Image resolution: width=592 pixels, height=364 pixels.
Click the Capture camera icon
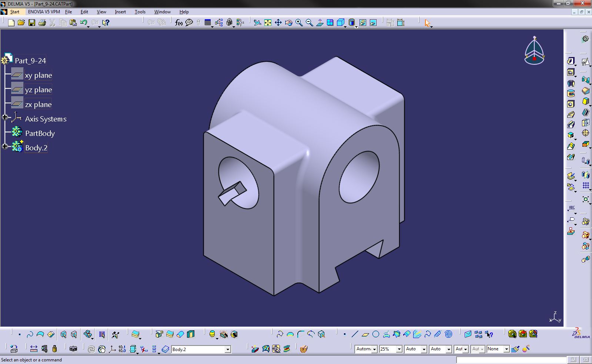pyautogui.click(x=73, y=349)
